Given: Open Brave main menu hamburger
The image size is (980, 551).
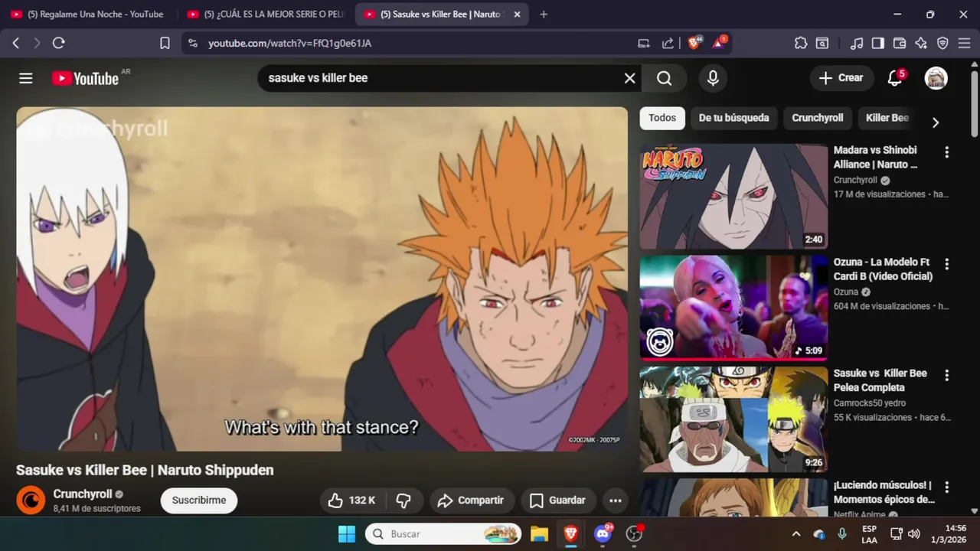Looking at the screenshot, I should [x=964, y=43].
